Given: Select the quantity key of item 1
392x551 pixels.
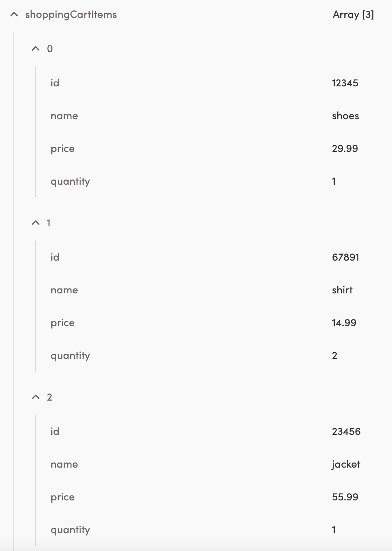Looking at the screenshot, I should pos(70,356).
